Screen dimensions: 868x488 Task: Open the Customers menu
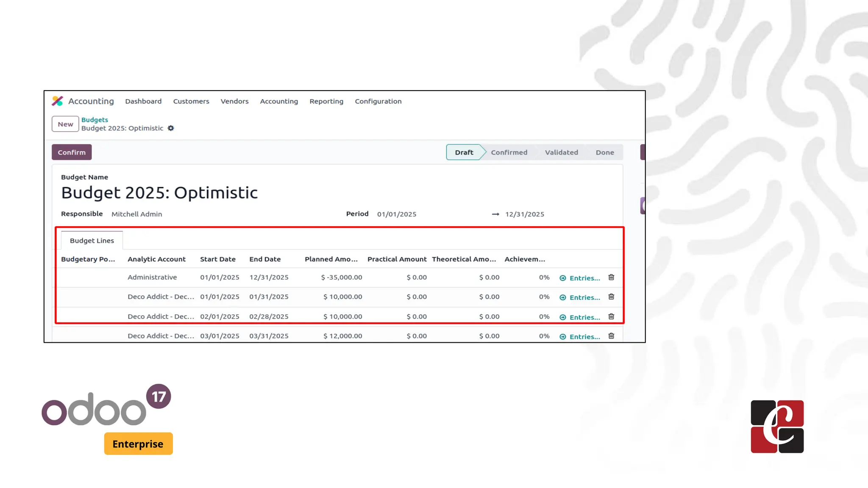coord(191,101)
